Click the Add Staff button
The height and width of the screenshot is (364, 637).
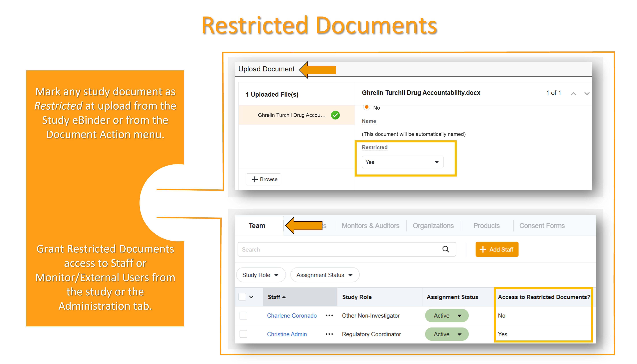pyautogui.click(x=497, y=249)
